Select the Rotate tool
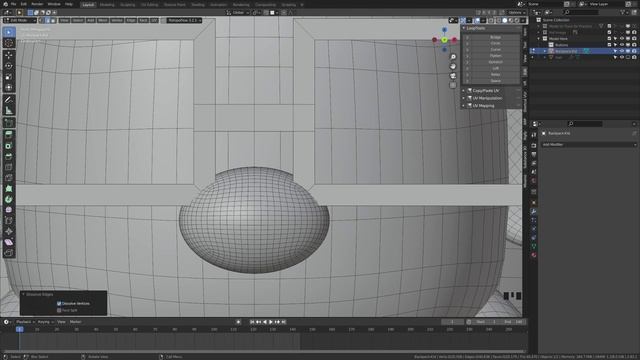This screenshot has height=360, width=640. [9, 66]
